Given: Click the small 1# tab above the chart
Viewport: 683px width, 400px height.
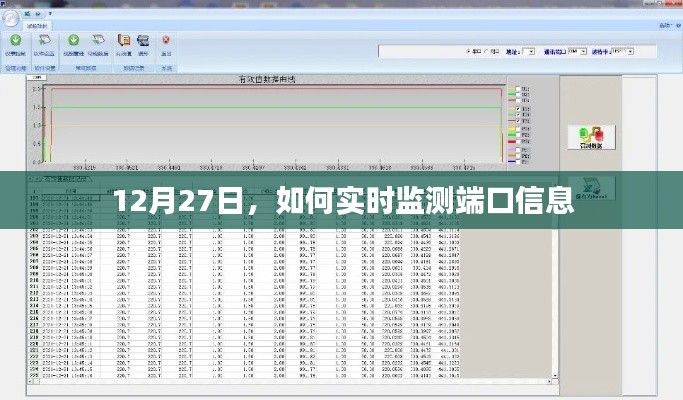Looking at the screenshot, I should click(x=37, y=78).
